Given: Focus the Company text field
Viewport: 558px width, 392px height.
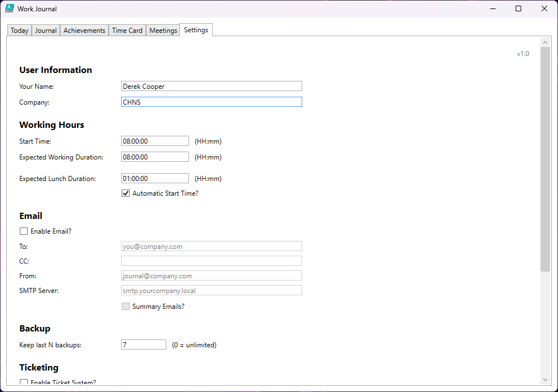Looking at the screenshot, I should click(211, 102).
